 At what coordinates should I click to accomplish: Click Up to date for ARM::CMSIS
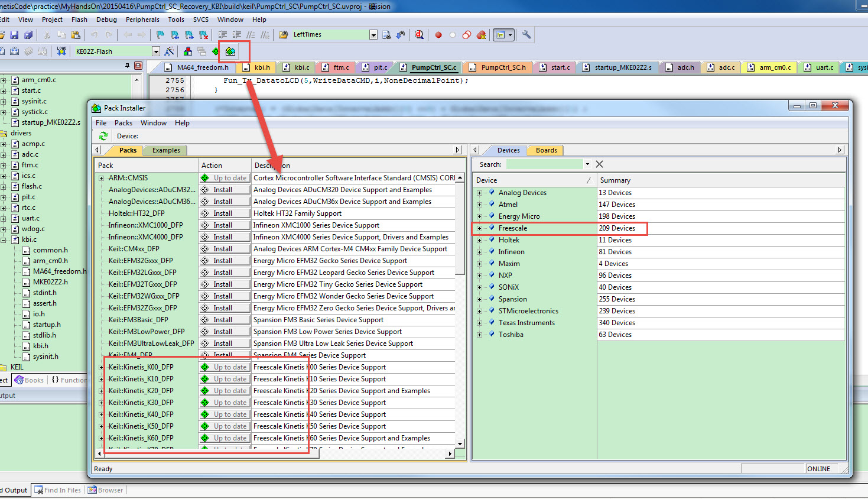(225, 178)
